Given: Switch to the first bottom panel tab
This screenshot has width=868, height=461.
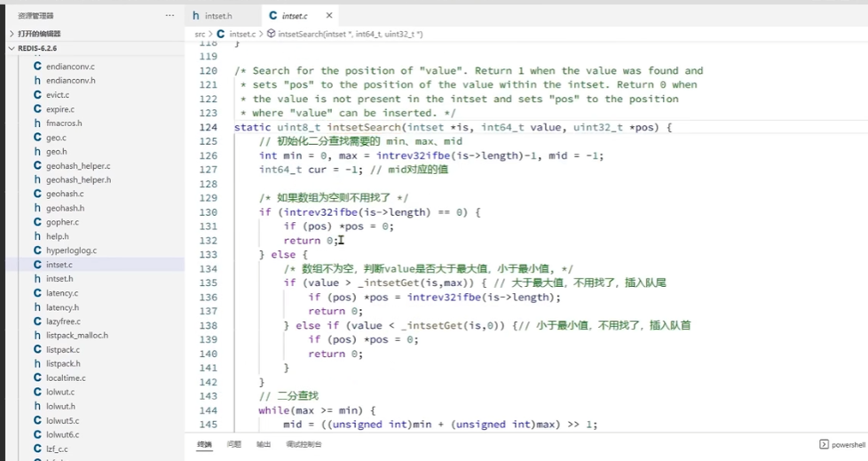Looking at the screenshot, I should coord(204,444).
